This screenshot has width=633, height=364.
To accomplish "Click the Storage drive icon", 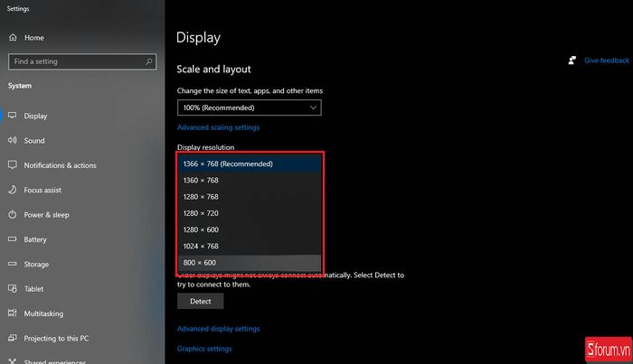I will coord(13,264).
